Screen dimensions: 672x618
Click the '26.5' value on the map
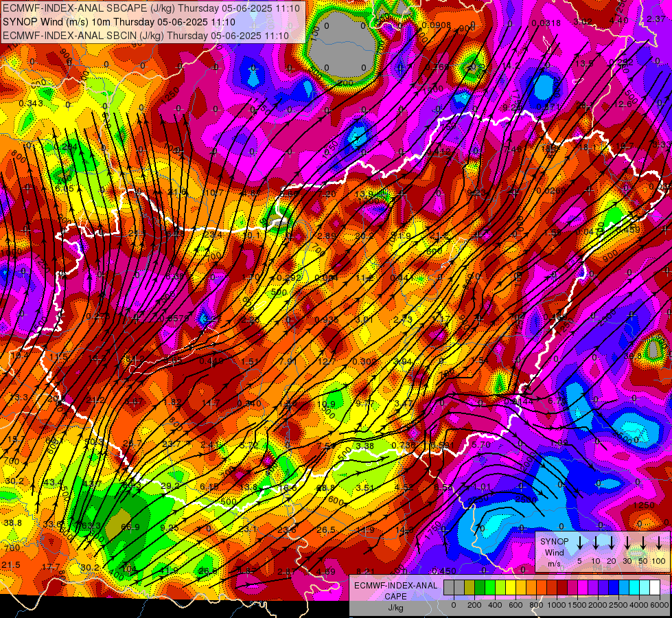(x=326, y=529)
